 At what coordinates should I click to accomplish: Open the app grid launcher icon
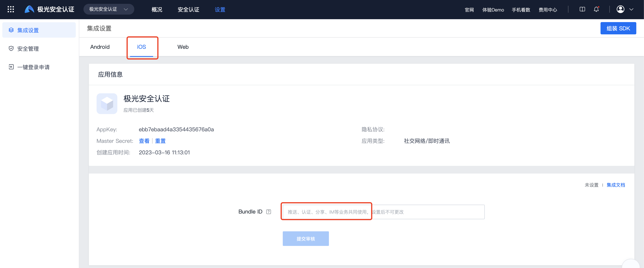tap(11, 9)
